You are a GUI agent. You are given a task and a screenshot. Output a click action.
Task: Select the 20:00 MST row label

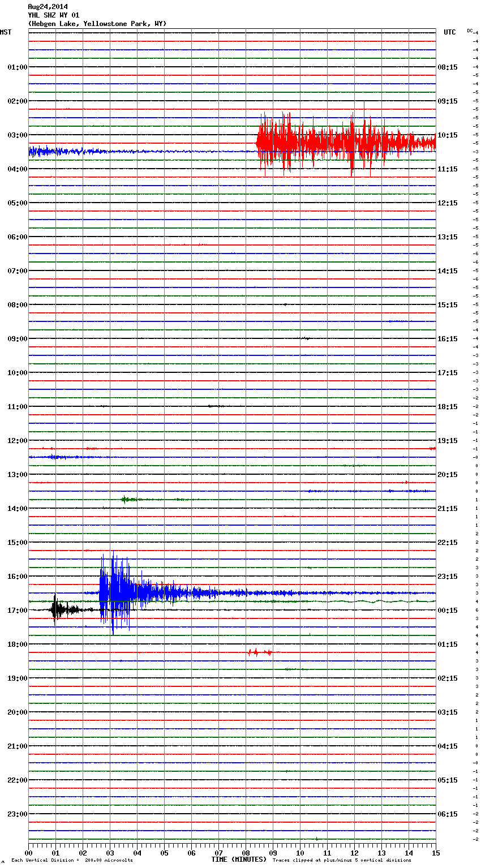(x=17, y=712)
